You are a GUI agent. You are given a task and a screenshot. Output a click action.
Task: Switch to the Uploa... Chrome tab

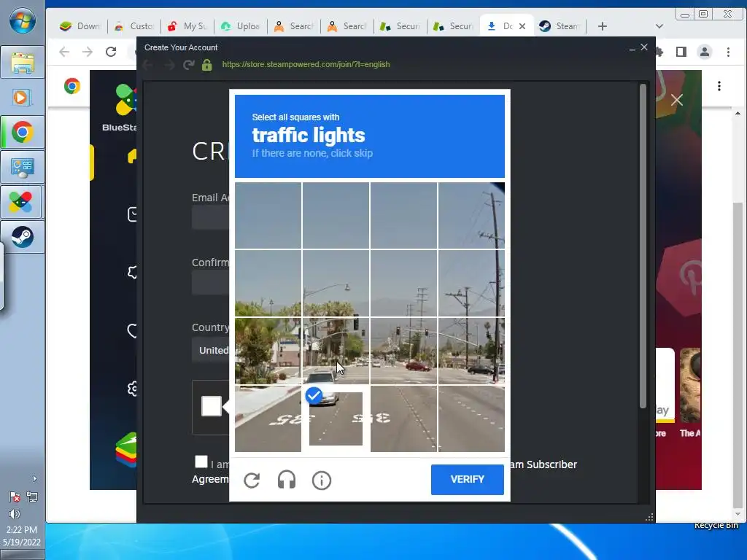point(240,26)
